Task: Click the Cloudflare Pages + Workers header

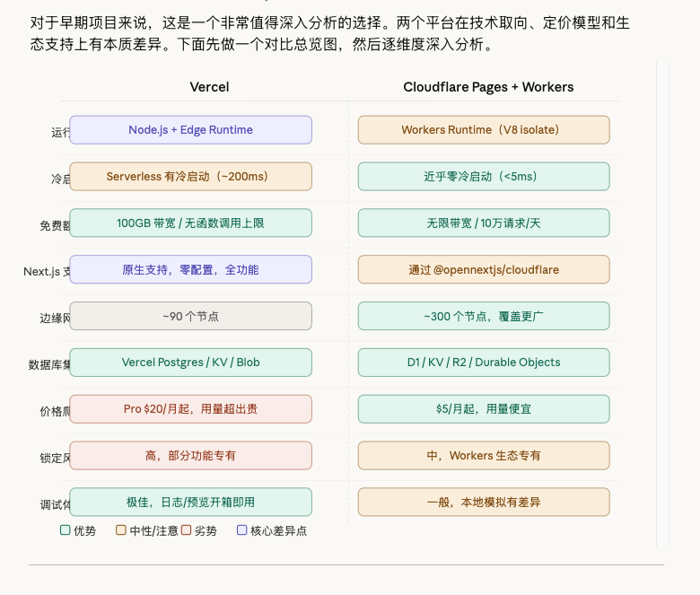Action: click(x=488, y=86)
